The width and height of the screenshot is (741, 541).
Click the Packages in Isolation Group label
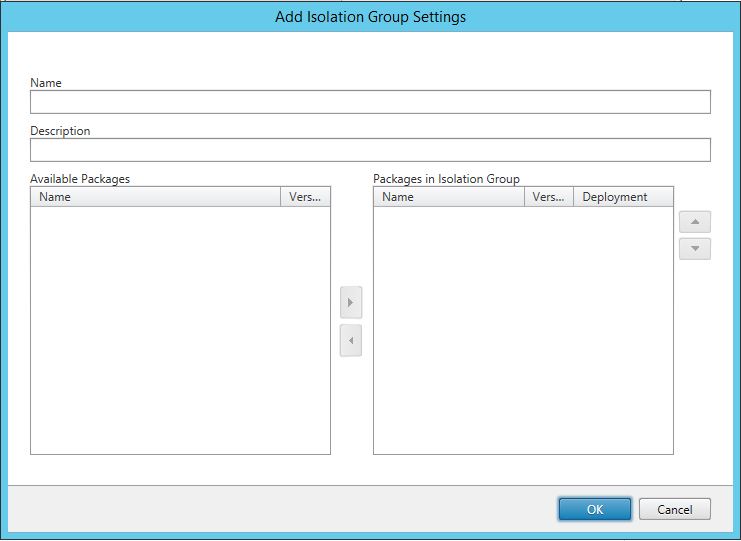point(446,179)
